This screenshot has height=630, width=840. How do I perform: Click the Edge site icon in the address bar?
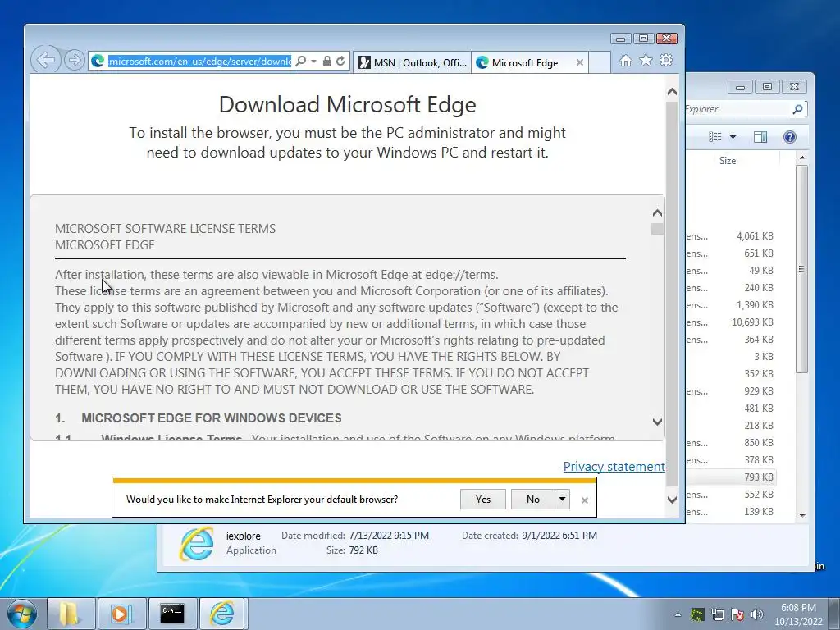[98, 61]
